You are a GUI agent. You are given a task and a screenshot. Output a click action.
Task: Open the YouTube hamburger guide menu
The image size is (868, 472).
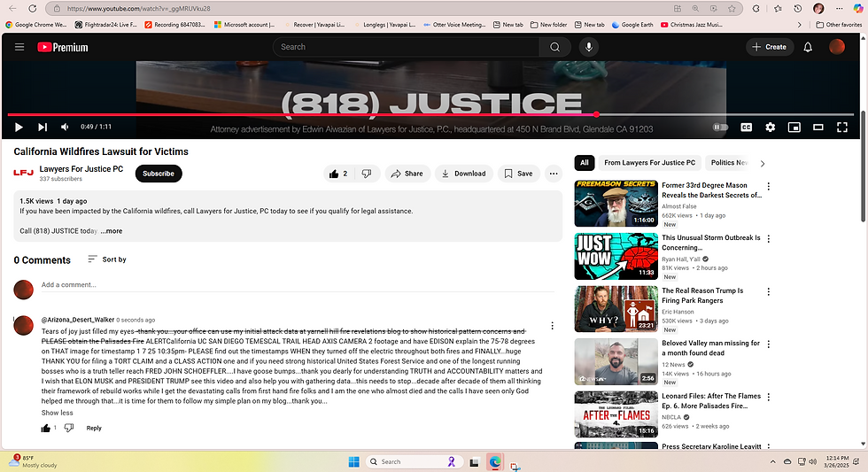(19, 47)
